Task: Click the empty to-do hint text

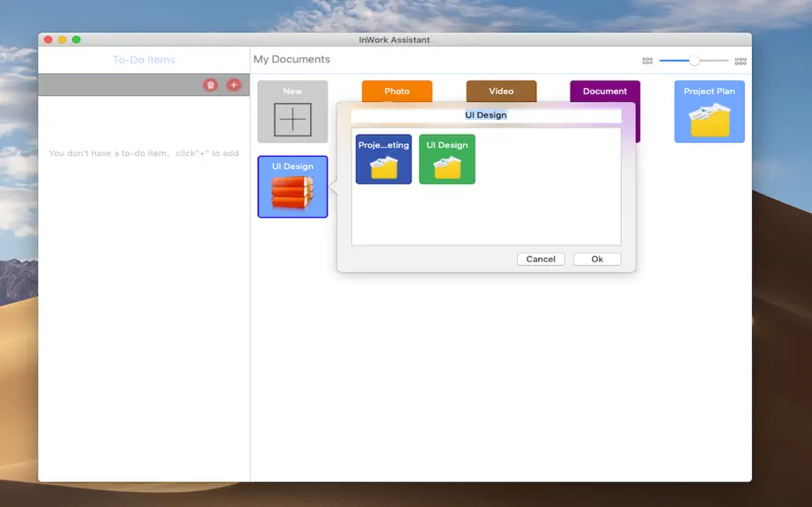Action: point(144,153)
